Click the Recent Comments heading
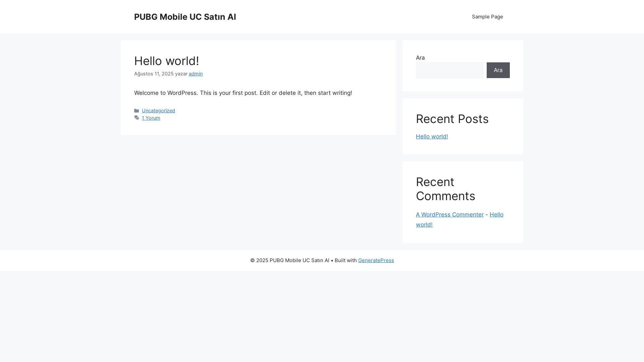 click(445, 189)
